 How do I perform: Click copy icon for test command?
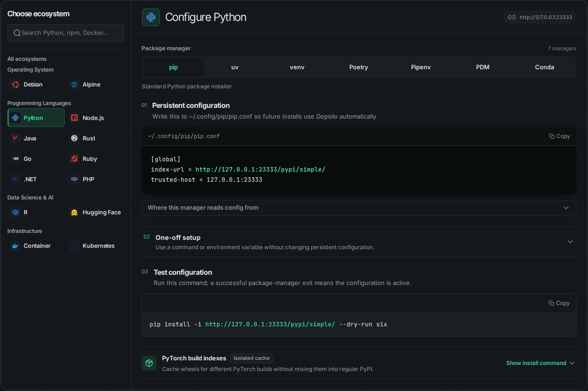point(551,303)
